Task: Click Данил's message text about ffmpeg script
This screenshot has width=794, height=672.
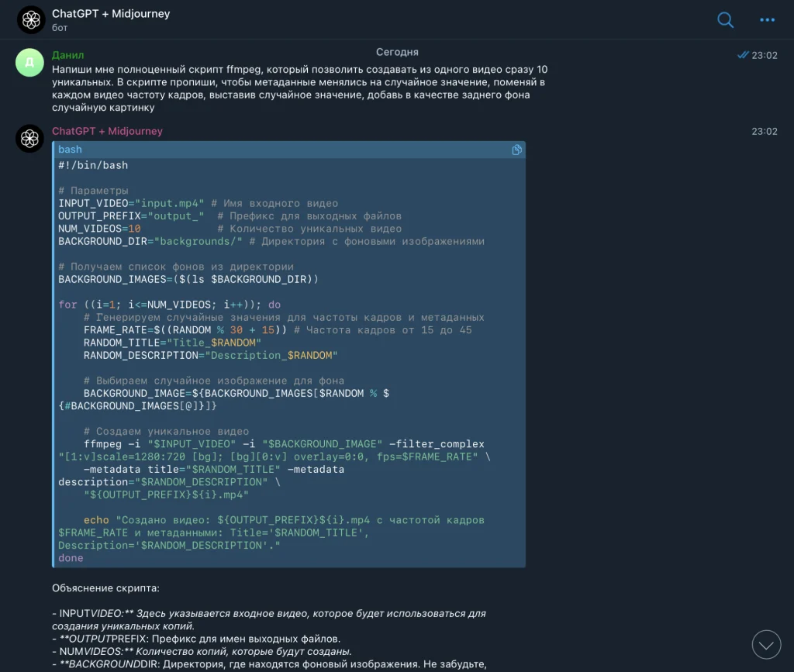Action: 300,88
